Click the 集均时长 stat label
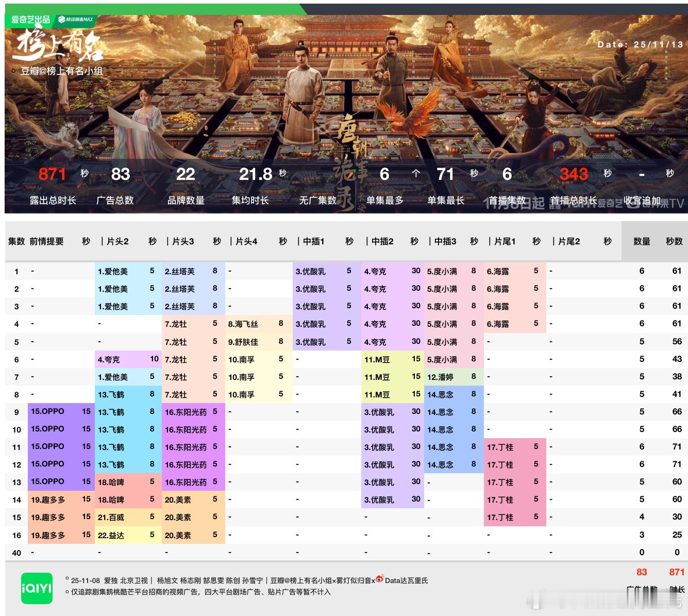The width and height of the screenshot is (688, 616). point(250,200)
